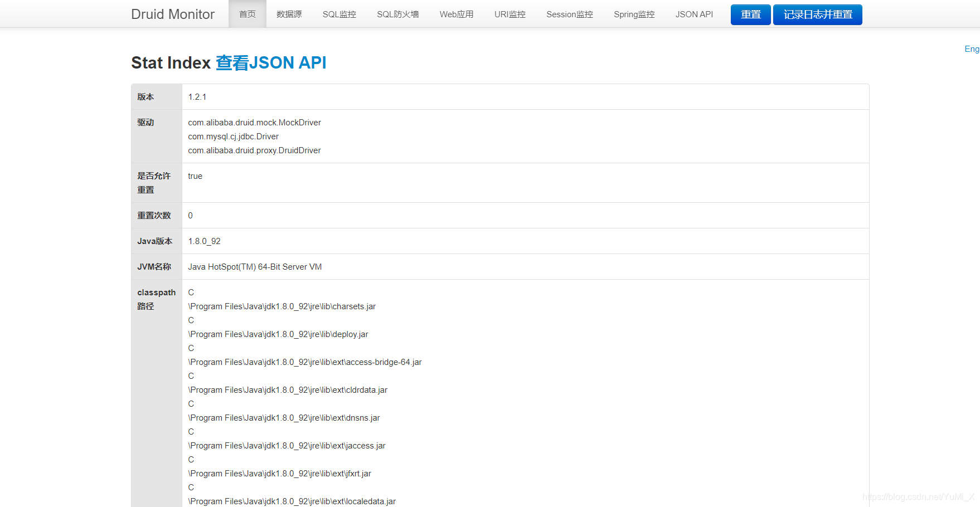Click the Java版本 row label
The image size is (980, 507).
(155, 241)
